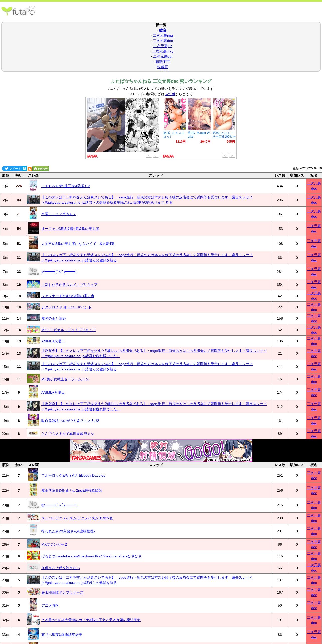The width and height of the screenshot is (322, 644).
Task: Follow the ふたポ search link in the description
Action: pos(170,94)
